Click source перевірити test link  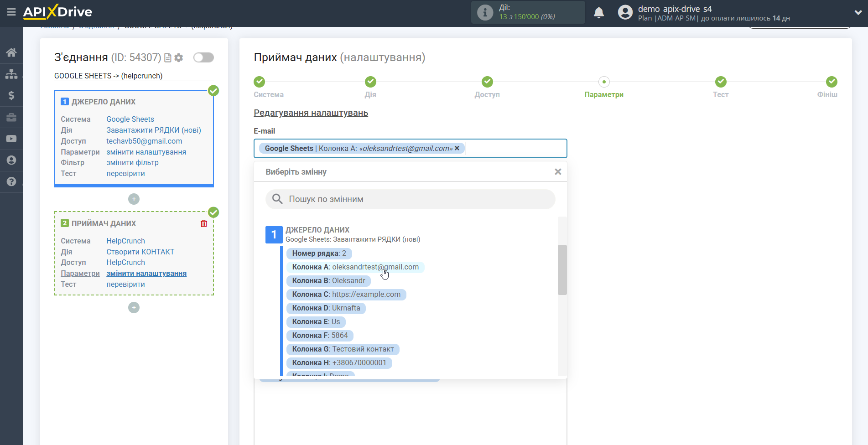pyautogui.click(x=125, y=173)
